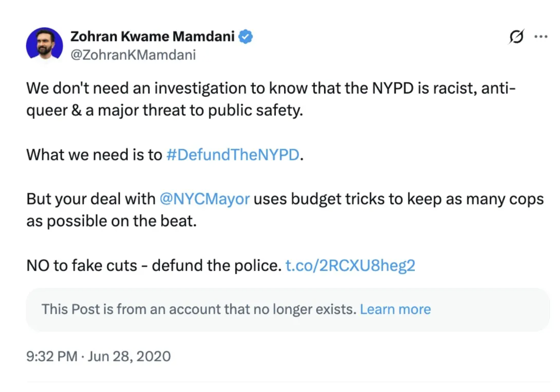
Task: Open the profile avatar photo
Action: tap(44, 45)
